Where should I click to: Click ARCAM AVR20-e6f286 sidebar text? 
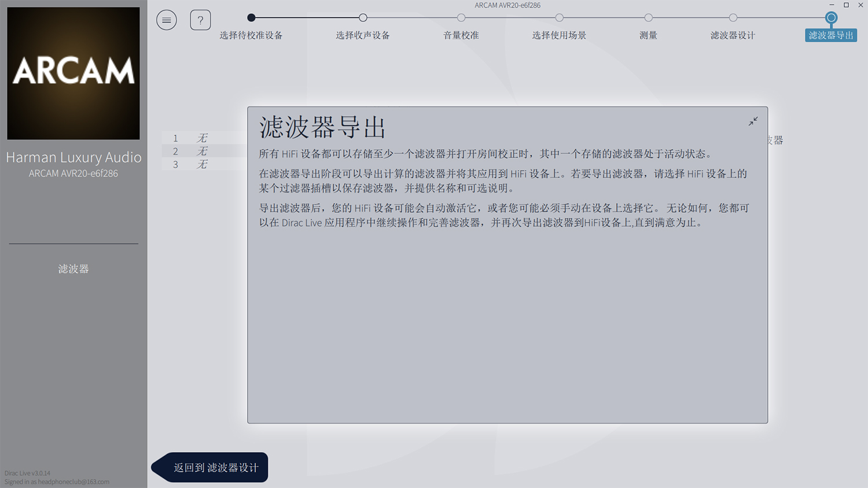[x=73, y=173]
